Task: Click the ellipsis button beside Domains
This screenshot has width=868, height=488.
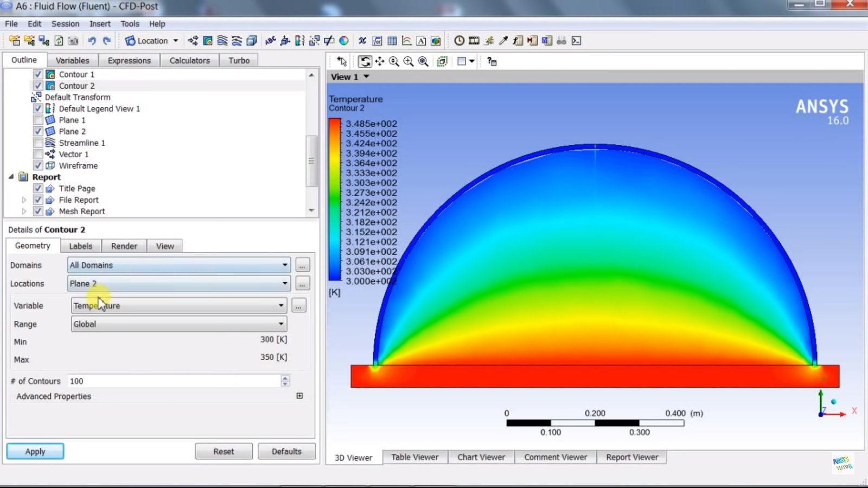Action: [302, 265]
